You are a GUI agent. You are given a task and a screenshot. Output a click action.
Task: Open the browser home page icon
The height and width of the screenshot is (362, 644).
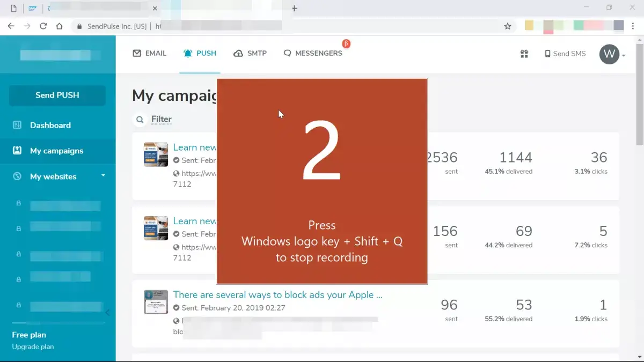[x=60, y=26]
